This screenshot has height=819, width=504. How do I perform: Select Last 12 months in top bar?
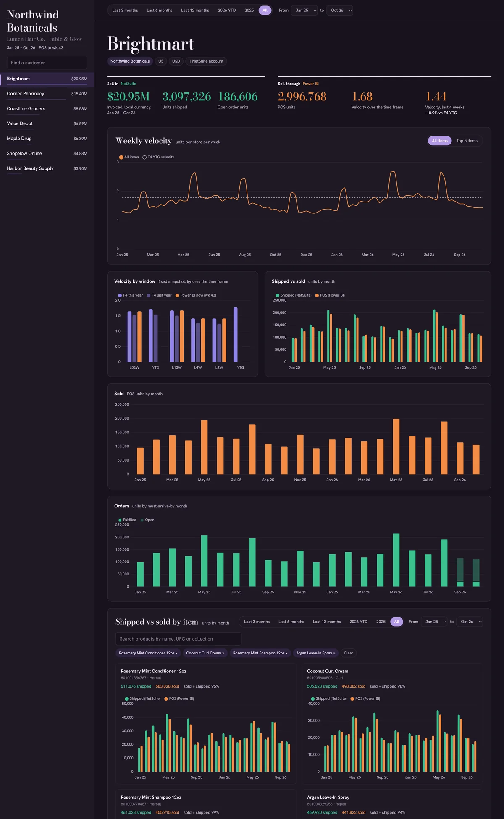click(x=195, y=10)
